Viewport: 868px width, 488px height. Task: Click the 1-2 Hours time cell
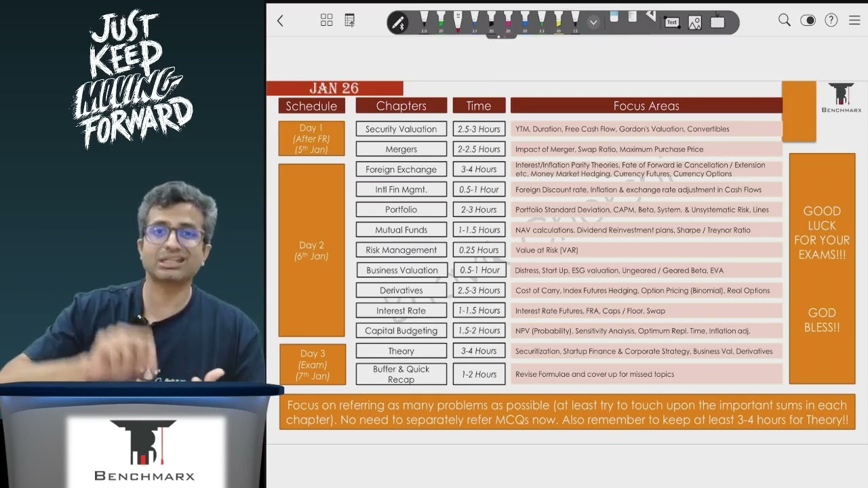(x=479, y=374)
